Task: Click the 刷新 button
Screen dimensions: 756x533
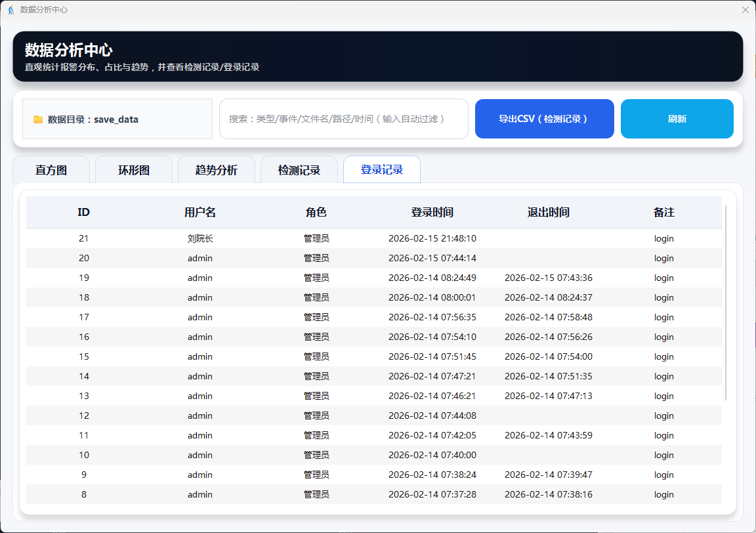Action: pyautogui.click(x=677, y=119)
